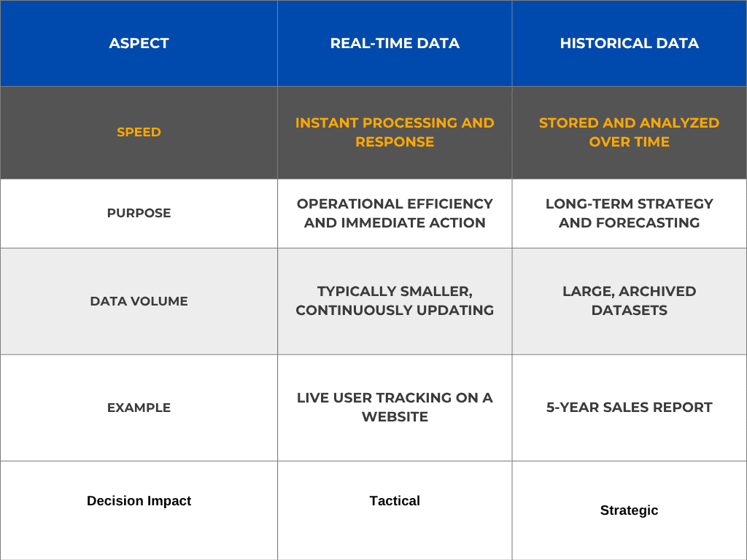Click the Tactical cell text
This screenshot has width=747, height=560.
[x=395, y=501]
